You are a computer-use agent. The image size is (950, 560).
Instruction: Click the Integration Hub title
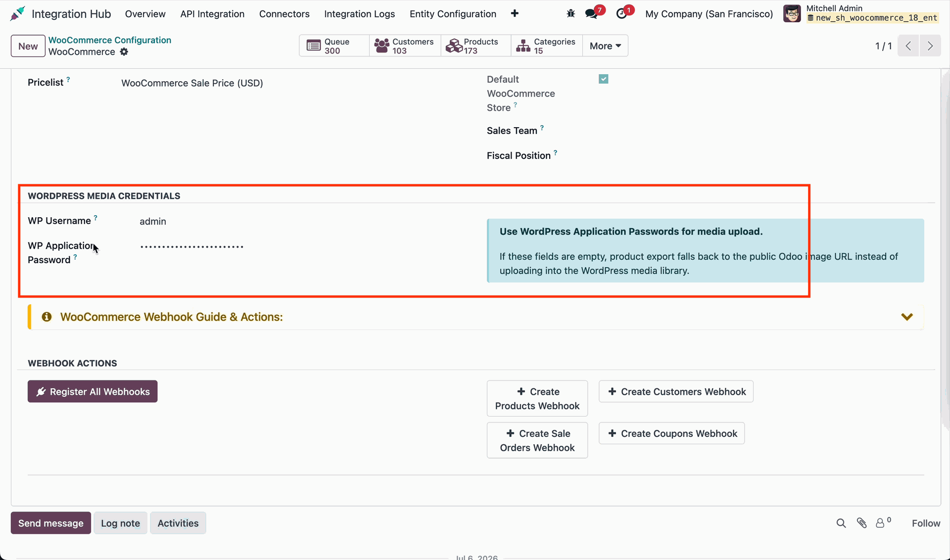point(71,14)
